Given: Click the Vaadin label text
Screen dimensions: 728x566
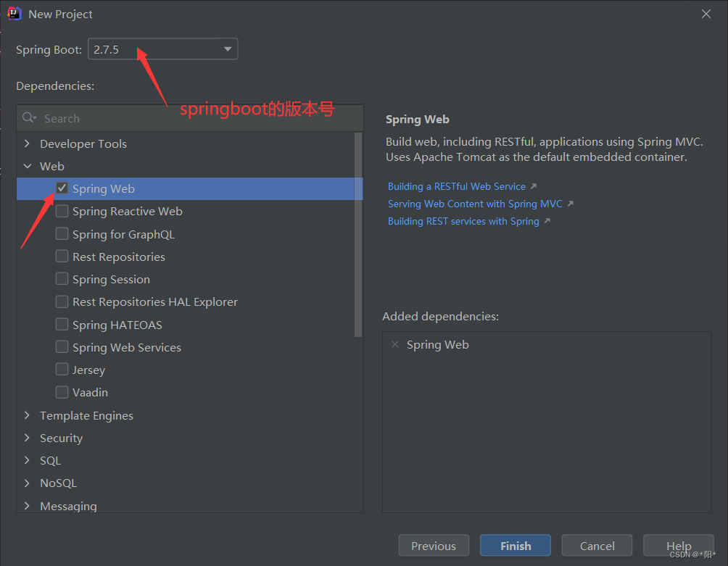Looking at the screenshot, I should click(90, 393).
